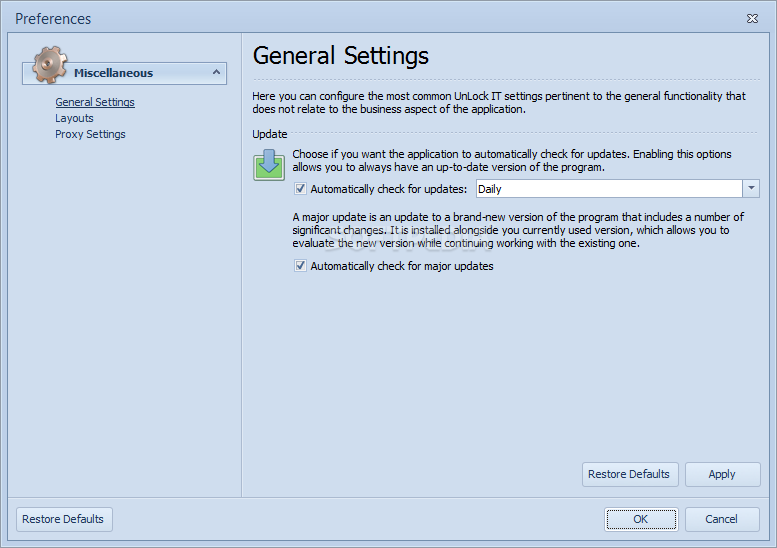Click the Preferences title bar text
777x548 pixels.
(53, 19)
